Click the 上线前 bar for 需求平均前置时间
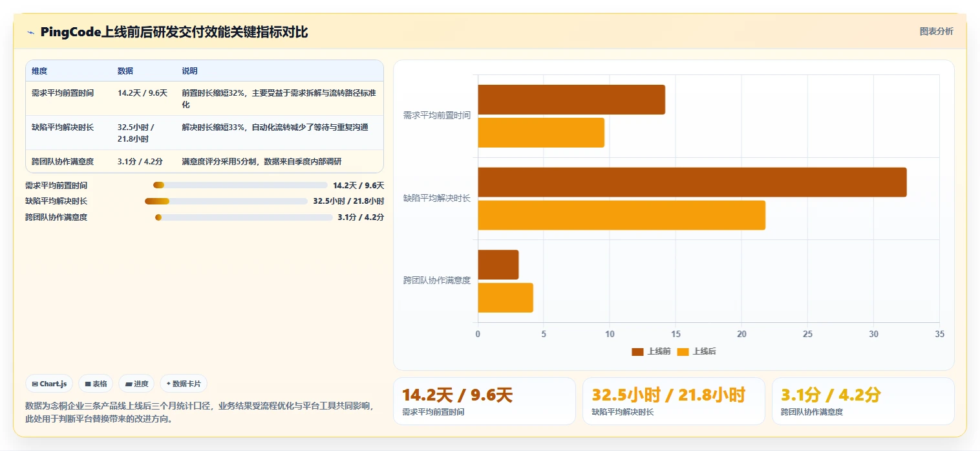This screenshot has width=980, height=451. pyautogui.click(x=571, y=100)
